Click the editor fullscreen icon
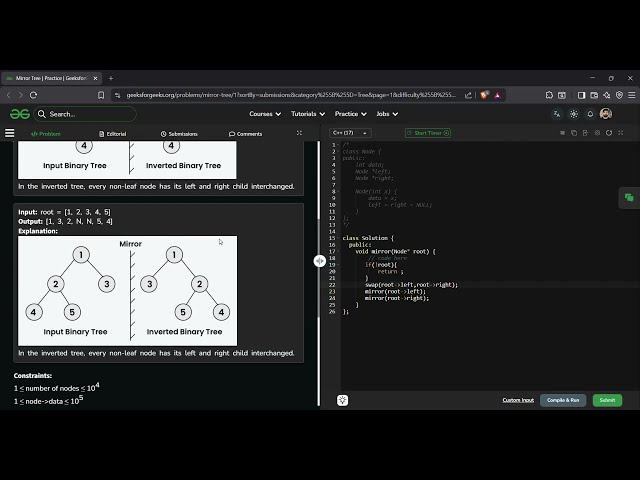The height and width of the screenshot is (480, 640). tap(621, 133)
